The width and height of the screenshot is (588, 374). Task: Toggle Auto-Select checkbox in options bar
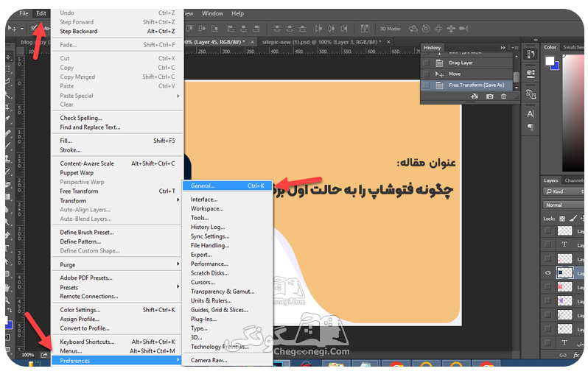click(x=34, y=28)
